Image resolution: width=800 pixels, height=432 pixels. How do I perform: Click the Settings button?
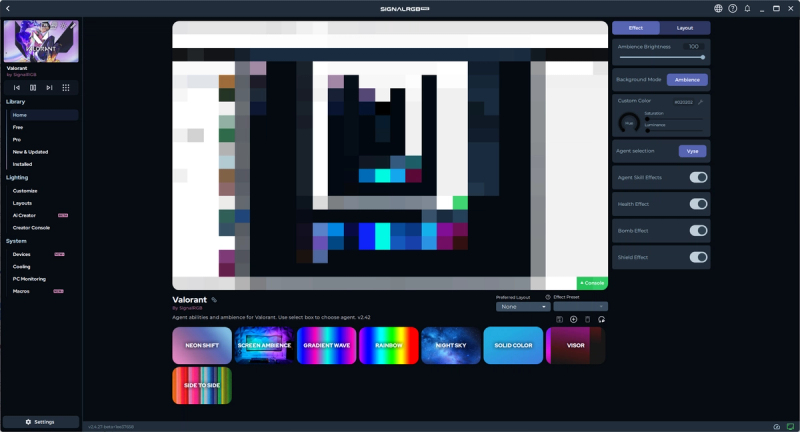pyautogui.click(x=40, y=422)
